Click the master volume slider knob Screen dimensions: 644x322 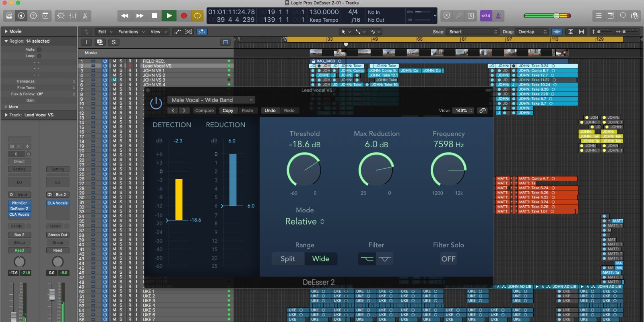pos(556,16)
